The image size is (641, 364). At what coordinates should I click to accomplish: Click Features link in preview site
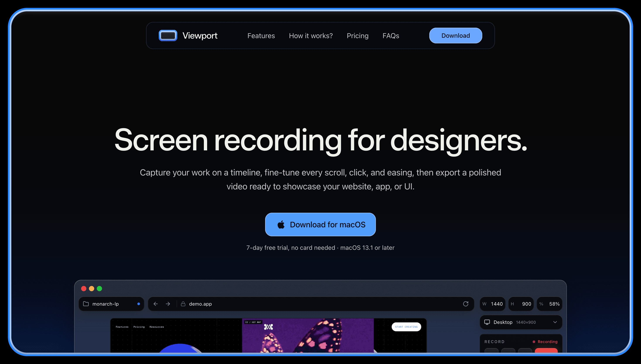pyautogui.click(x=122, y=327)
